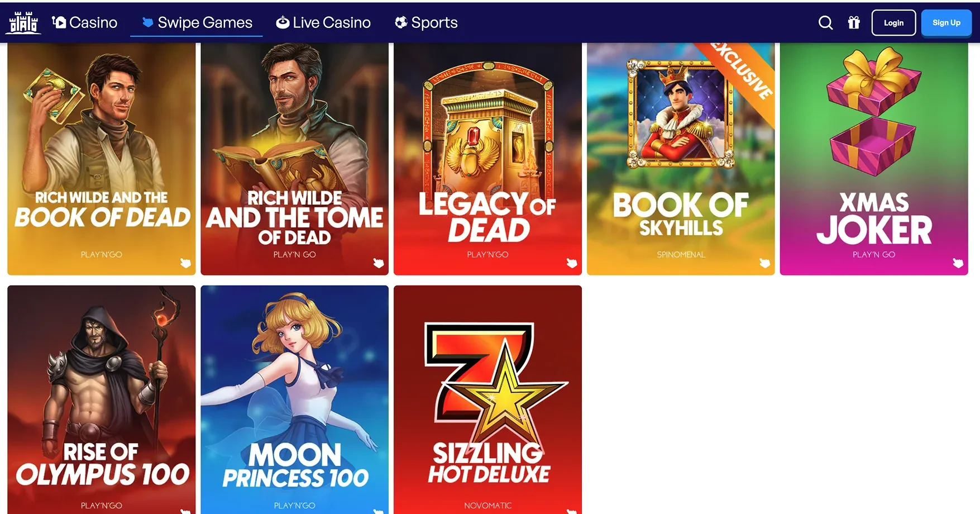
Task: Click swipe hand icon on Tome of Dead
Action: pyautogui.click(x=379, y=263)
